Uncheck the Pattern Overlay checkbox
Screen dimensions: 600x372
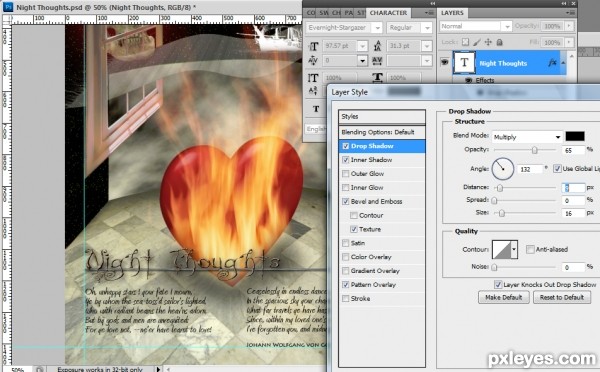point(346,285)
